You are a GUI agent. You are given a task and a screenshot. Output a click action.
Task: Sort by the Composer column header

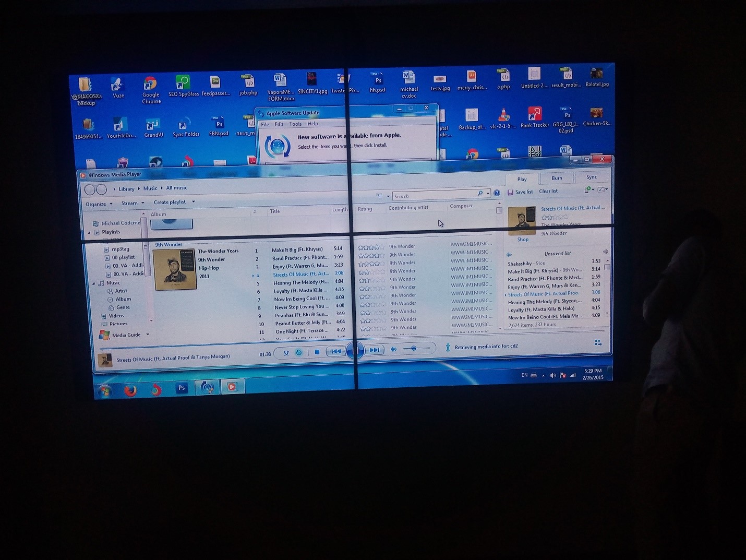coord(461,206)
